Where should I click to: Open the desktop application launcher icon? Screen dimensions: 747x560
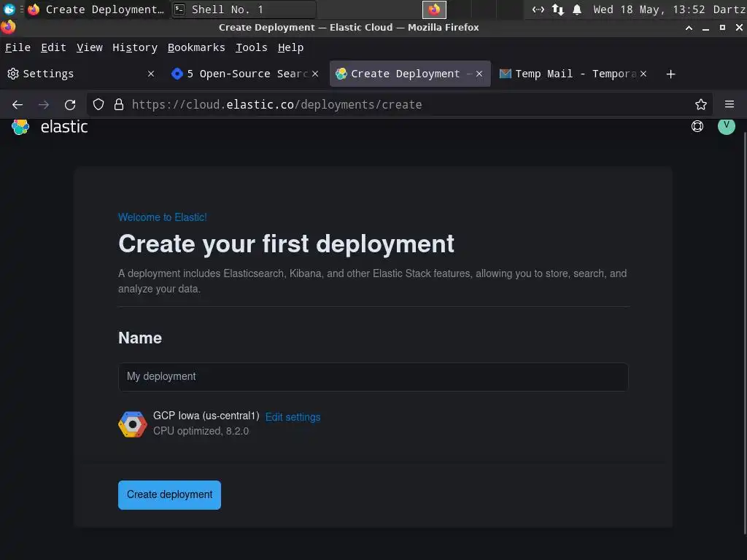9,9
